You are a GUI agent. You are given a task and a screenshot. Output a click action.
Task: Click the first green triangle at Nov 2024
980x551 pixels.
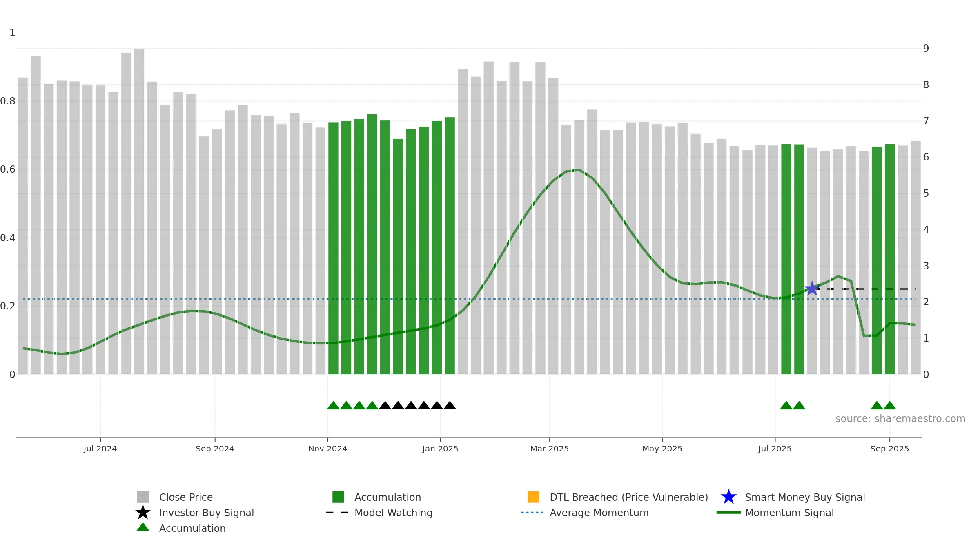click(334, 405)
